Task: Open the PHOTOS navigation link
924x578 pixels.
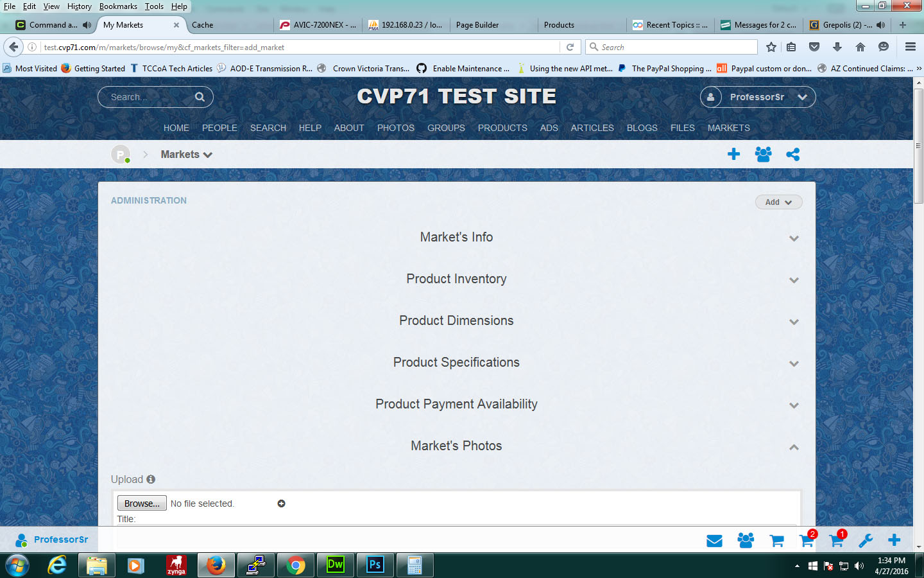Action: (x=396, y=128)
